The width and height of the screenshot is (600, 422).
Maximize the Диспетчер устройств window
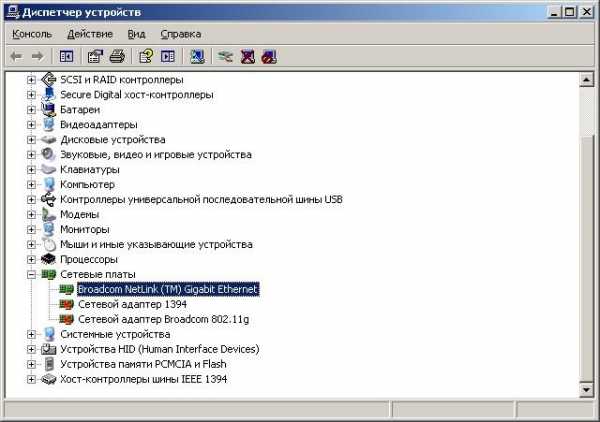(570, 12)
